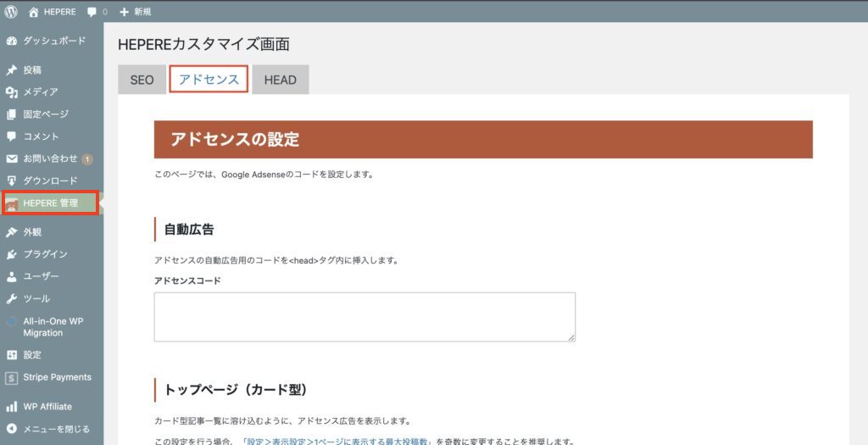Image resolution: width=868 pixels, height=445 pixels.
Task: Open the HEPERE site home icon
Action: click(x=34, y=12)
